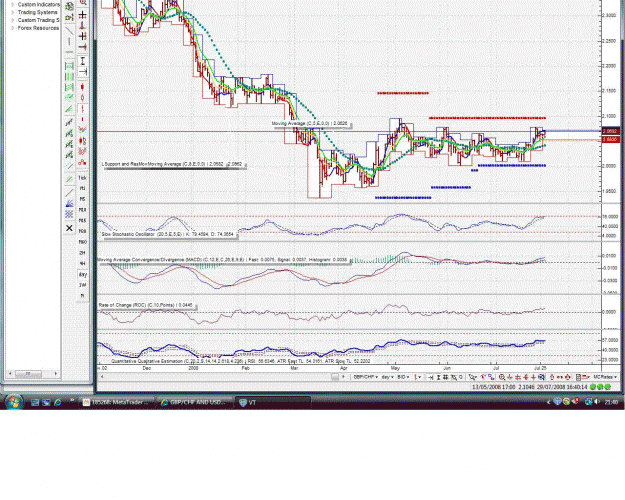This screenshot has width=625, height=500.
Task: Open the GBP/CHF currency pair dropdown
Action: pos(366,377)
